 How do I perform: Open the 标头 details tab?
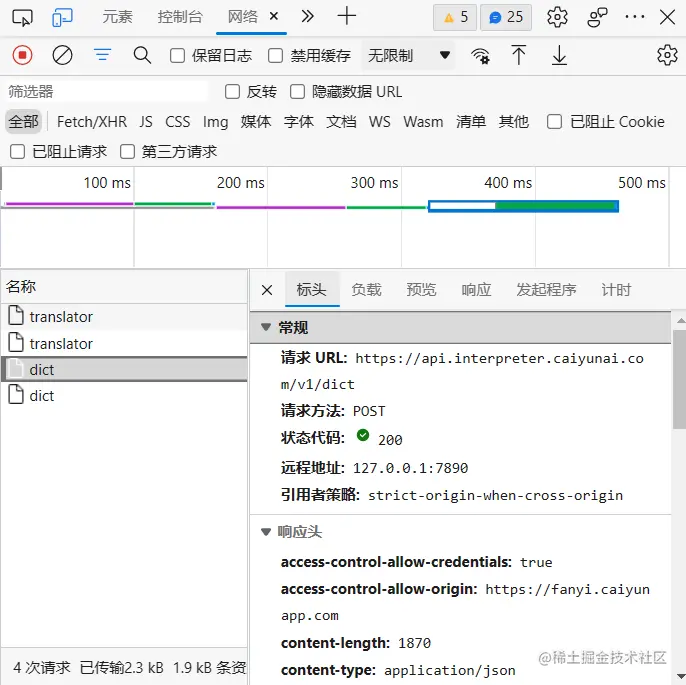[x=312, y=290]
